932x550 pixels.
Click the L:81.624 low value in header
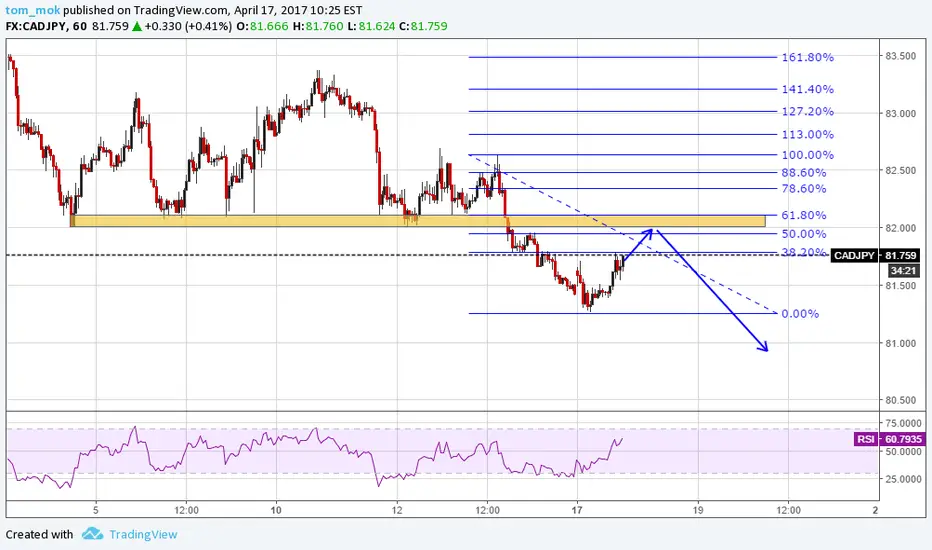click(x=373, y=26)
